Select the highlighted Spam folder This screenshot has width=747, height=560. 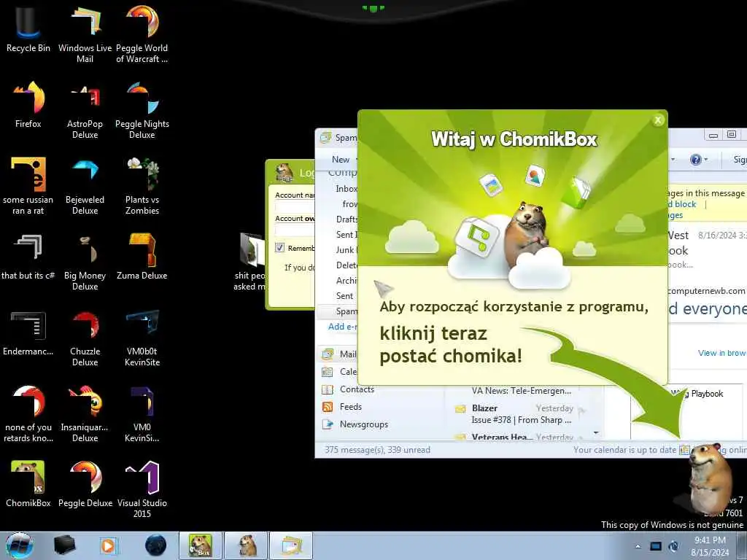pyautogui.click(x=338, y=311)
